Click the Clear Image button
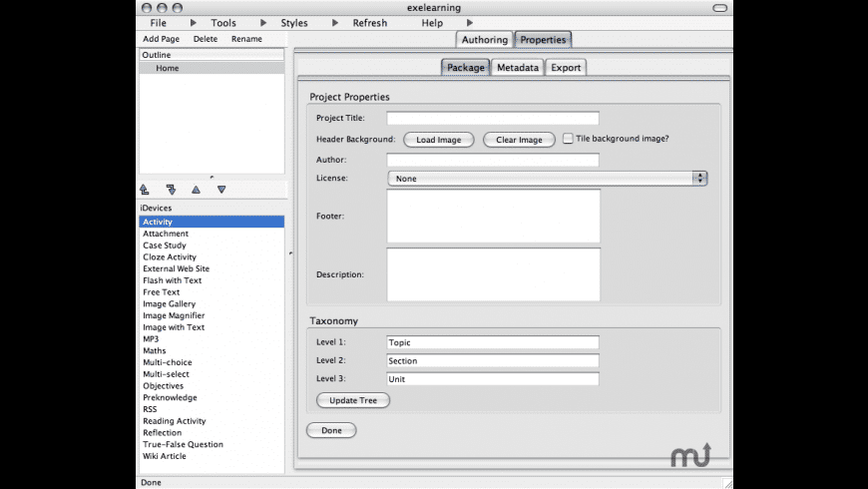The height and width of the screenshot is (489, 868). [x=519, y=140]
